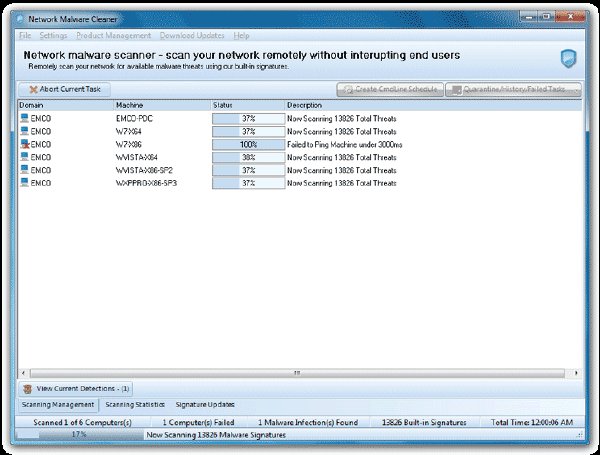Screen dimensions: 600x455
Task: Click the shield logo in the header
Action: (568, 59)
